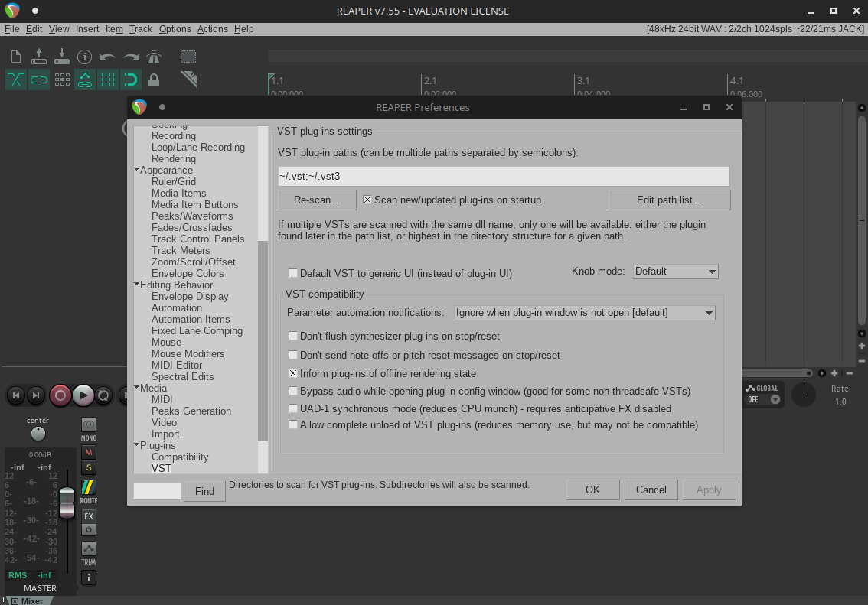
Task: Click the Save project toolbar icon
Action: 62,57
